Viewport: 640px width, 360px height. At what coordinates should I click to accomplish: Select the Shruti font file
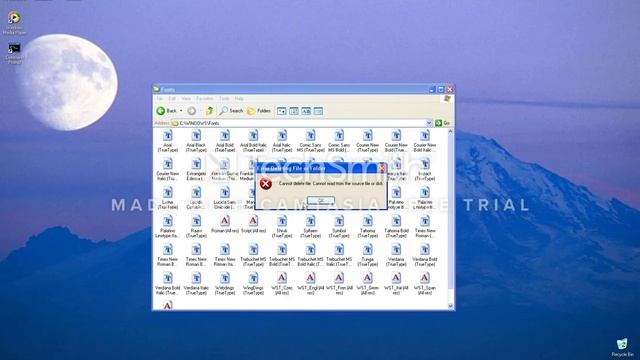[x=282, y=227]
